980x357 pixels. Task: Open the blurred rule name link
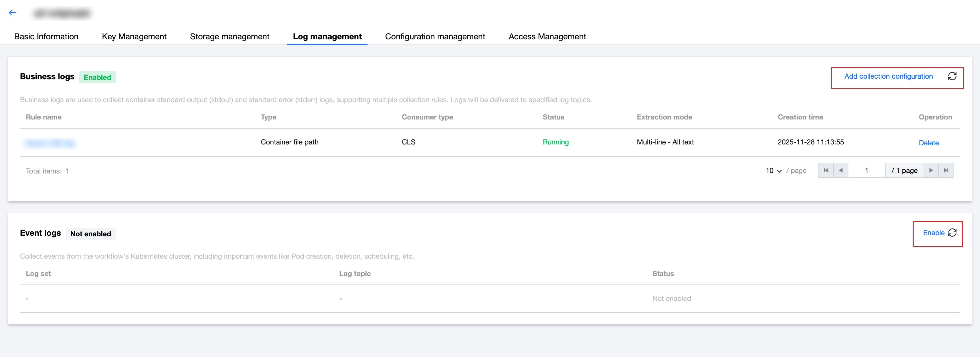point(50,143)
